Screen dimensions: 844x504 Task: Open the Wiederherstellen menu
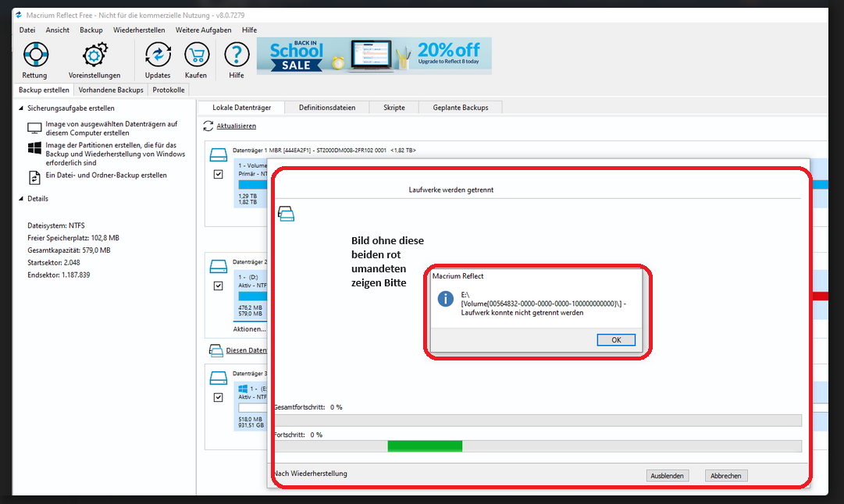click(139, 30)
